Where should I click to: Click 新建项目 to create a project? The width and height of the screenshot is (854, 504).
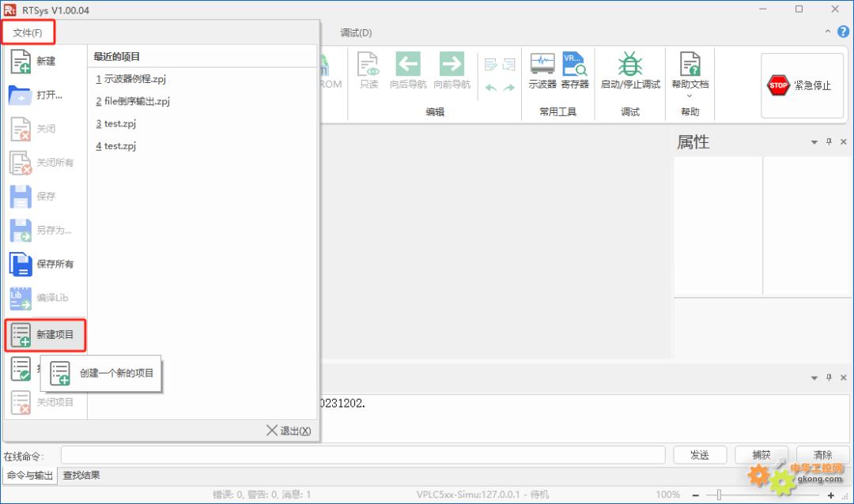pos(45,335)
